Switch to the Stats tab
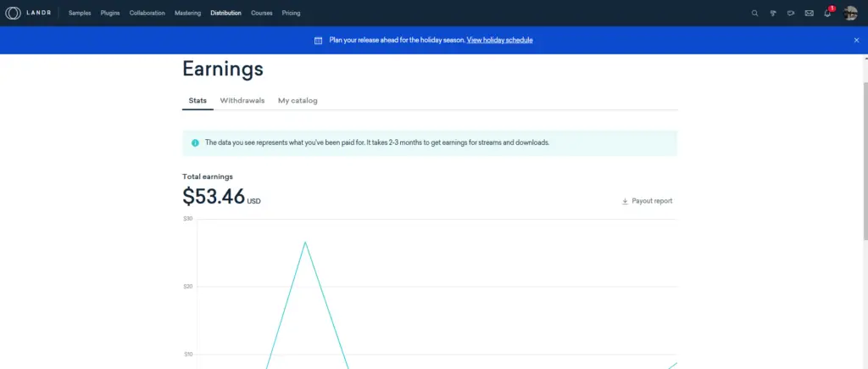The image size is (868, 369). coord(198,101)
